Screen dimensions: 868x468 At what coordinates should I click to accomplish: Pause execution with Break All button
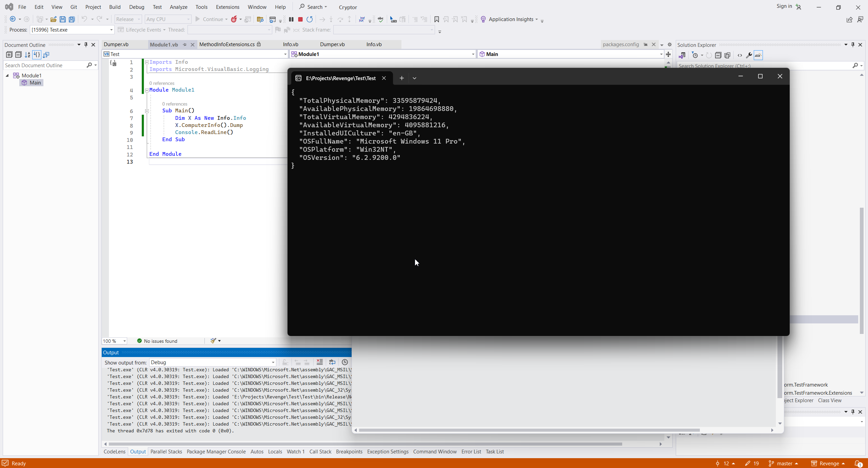(291, 19)
